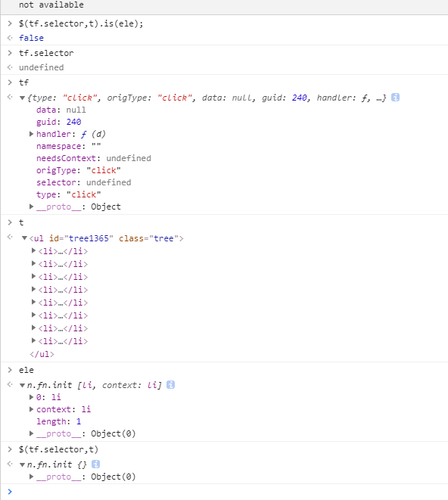Expand the 0: li entry of ele
Viewport: 448px width, 500px height.
(x=31, y=397)
